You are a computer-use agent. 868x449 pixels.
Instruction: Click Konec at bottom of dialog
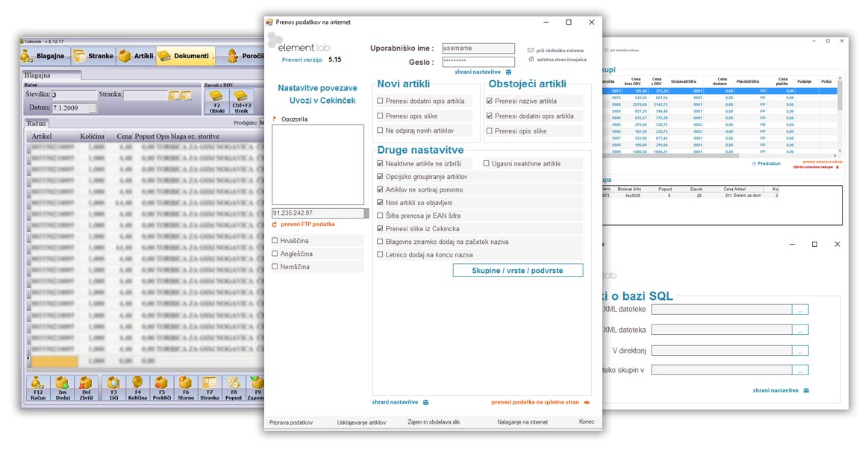[587, 422]
